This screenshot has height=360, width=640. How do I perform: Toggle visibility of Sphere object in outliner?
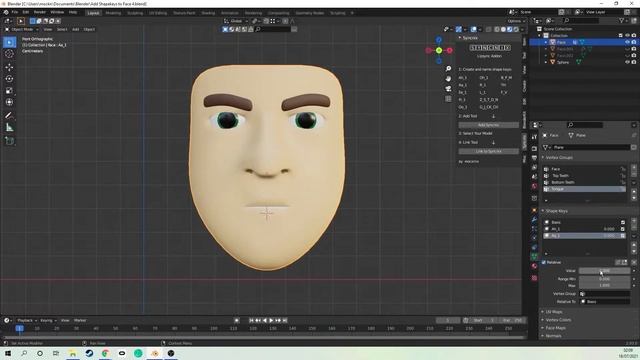click(627, 62)
